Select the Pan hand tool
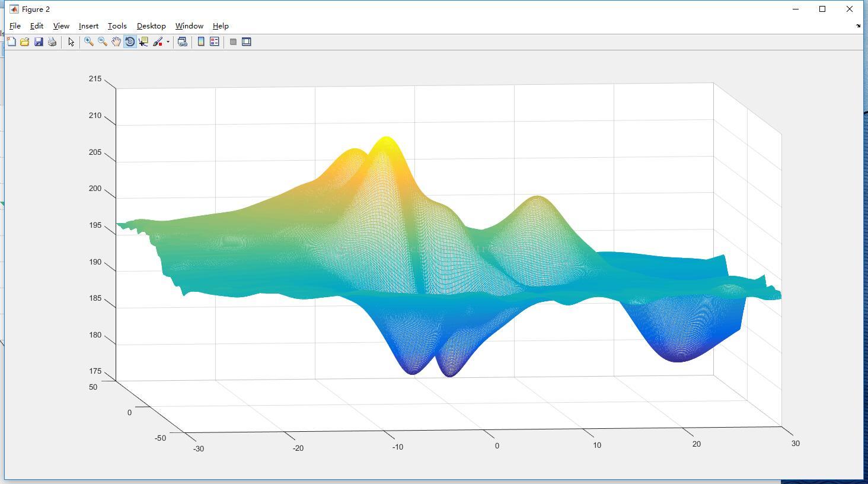Viewport: 868px width, 484px height. (x=116, y=42)
